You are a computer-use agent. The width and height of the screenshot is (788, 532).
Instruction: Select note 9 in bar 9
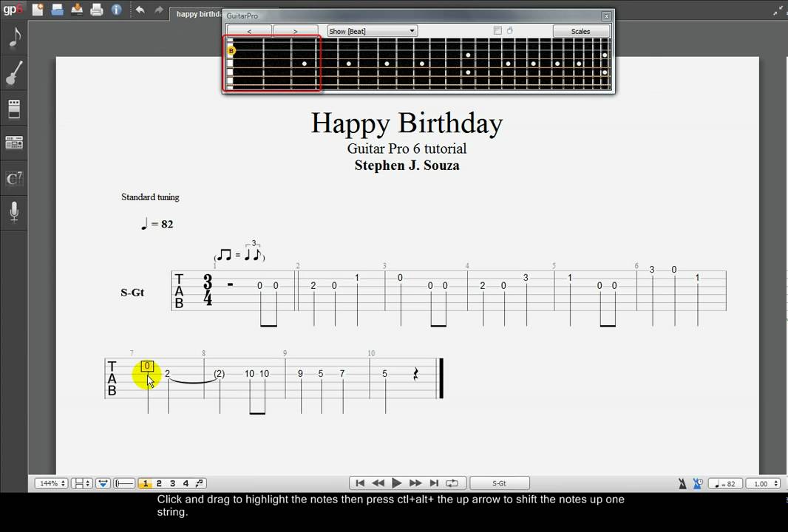point(300,374)
